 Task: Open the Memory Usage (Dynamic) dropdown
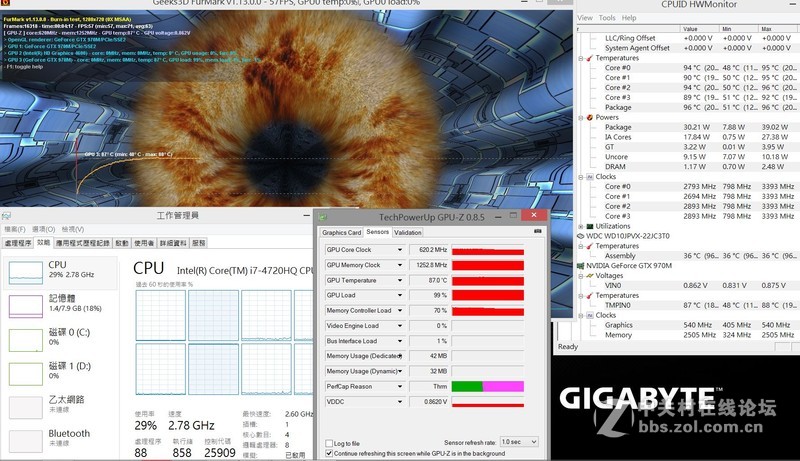point(400,371)
